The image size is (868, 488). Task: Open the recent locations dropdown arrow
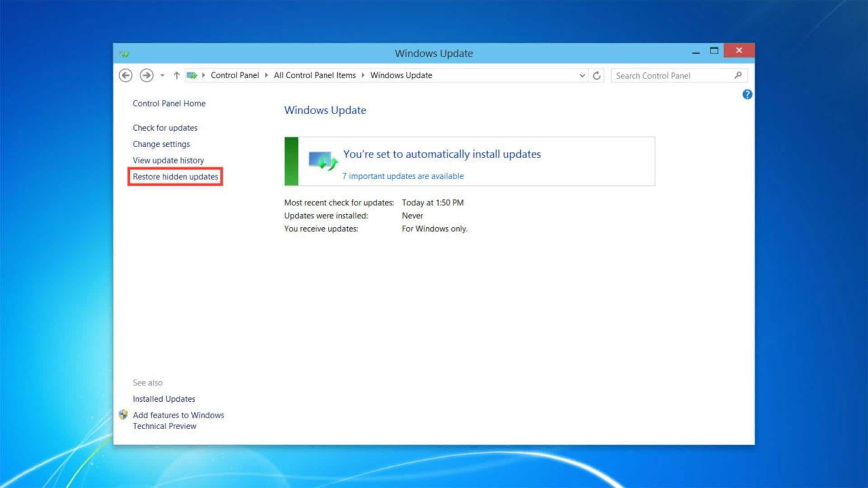click(162, 75)
